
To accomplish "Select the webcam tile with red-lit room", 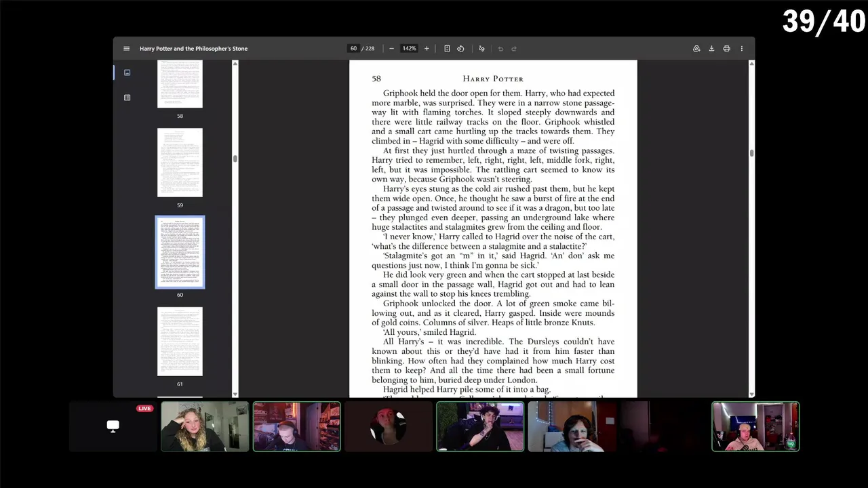I will coord(297,426).
